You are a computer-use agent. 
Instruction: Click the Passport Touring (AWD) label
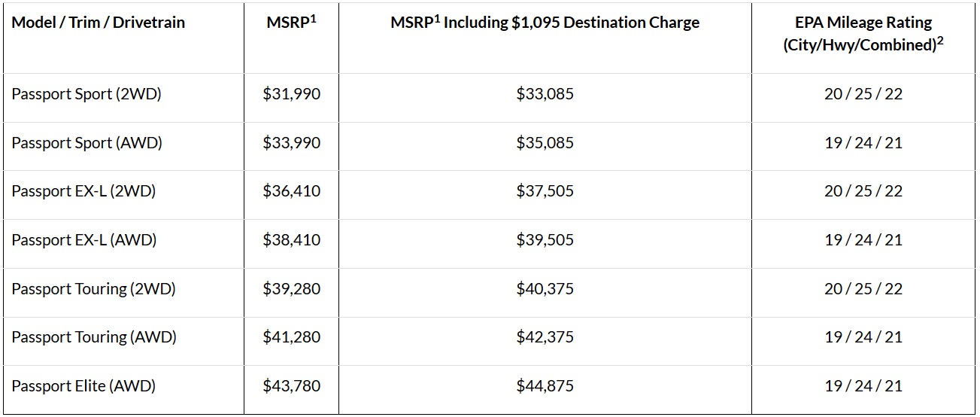(94, 337)
